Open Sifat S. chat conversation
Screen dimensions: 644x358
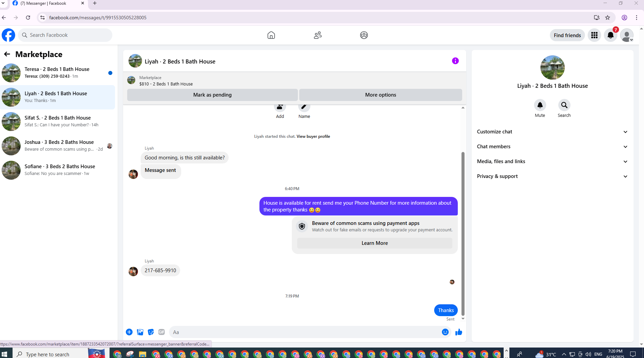tap(58, 122)
